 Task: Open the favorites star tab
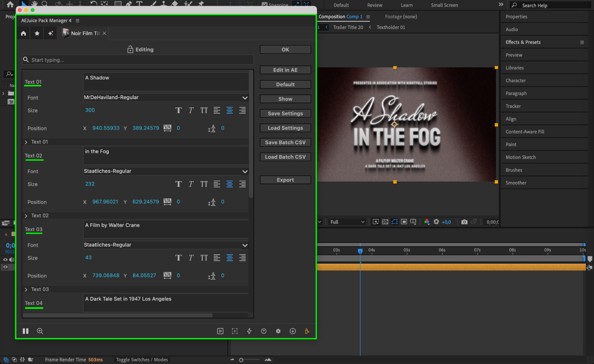(37, 33)
